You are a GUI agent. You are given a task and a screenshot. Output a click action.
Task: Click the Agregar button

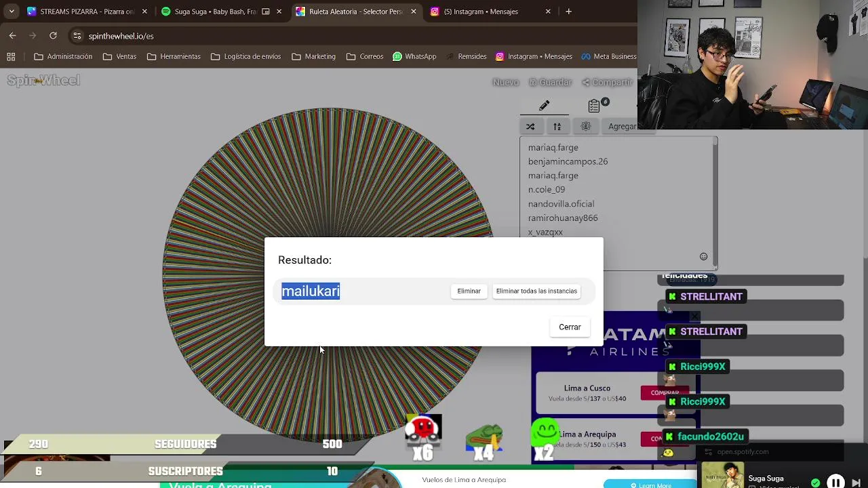click(622, 127)
